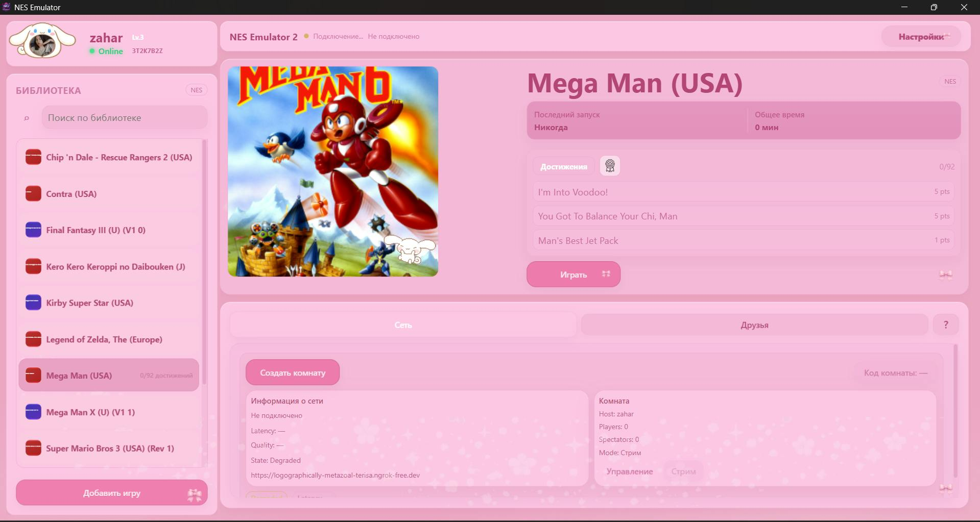This screenshot has height=522, width=980.
Task: Click the library search field
Action: 125,118
